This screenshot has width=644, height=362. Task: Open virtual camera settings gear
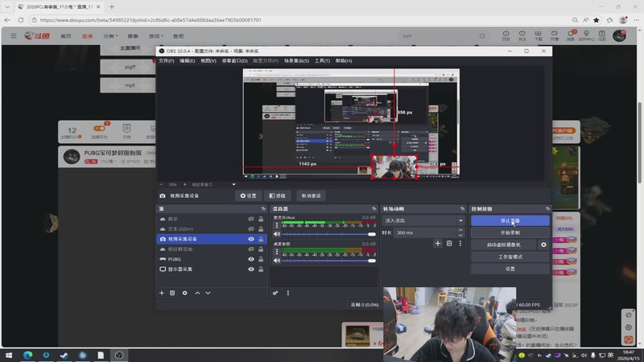[x=543, y=245]
